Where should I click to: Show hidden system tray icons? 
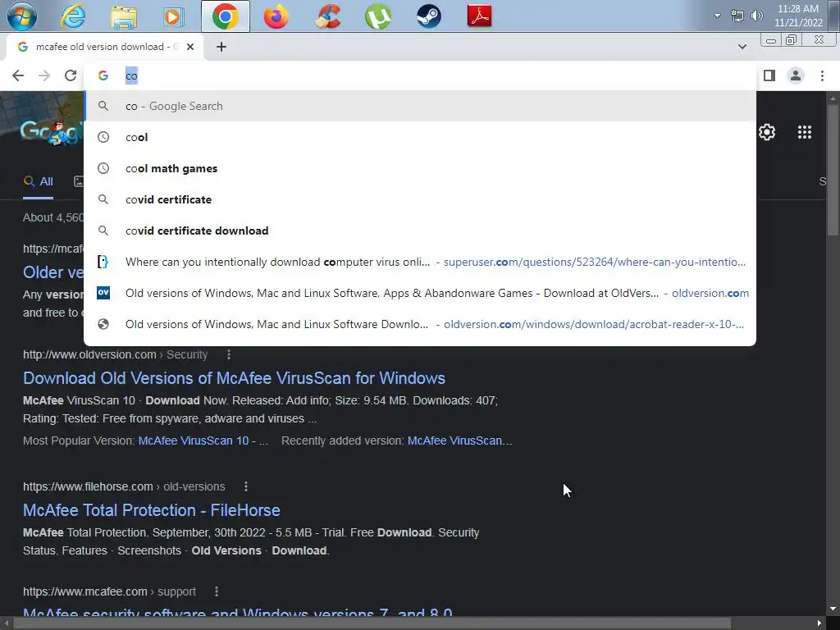click(717, 16)
